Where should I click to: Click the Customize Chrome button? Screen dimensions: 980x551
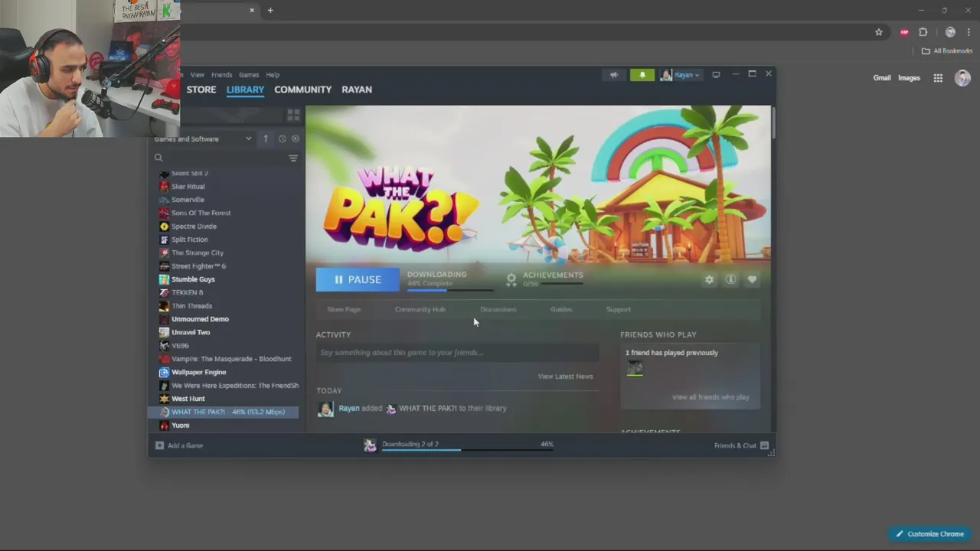[929, 533]
